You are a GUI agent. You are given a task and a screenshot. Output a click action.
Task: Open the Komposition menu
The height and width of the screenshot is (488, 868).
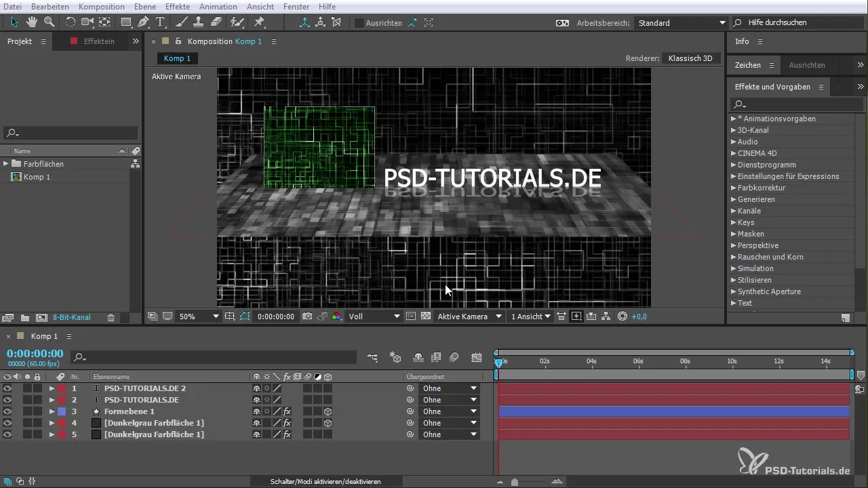pyautogui.click(x=101, y=6)
